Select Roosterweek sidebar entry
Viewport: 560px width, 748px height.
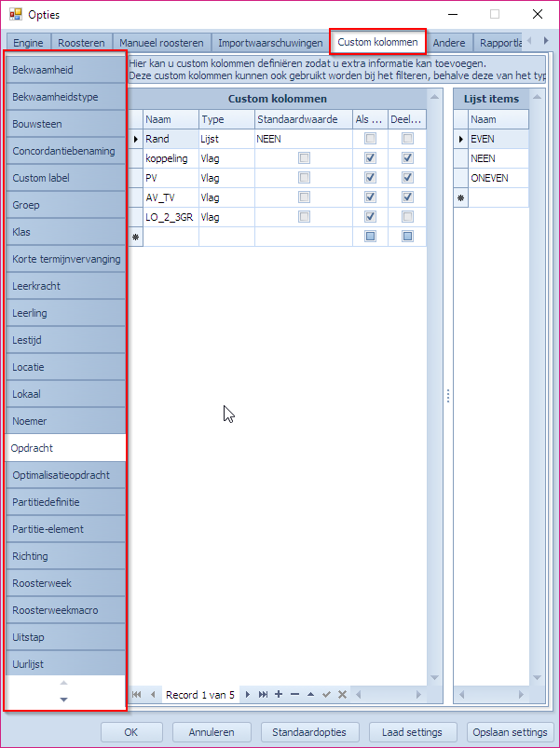tap(66, 583)
